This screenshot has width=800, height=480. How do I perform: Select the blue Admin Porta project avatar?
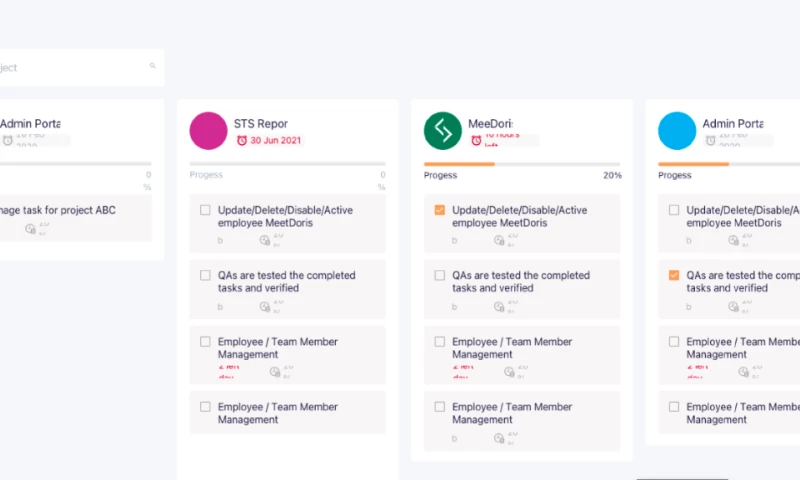677,131
